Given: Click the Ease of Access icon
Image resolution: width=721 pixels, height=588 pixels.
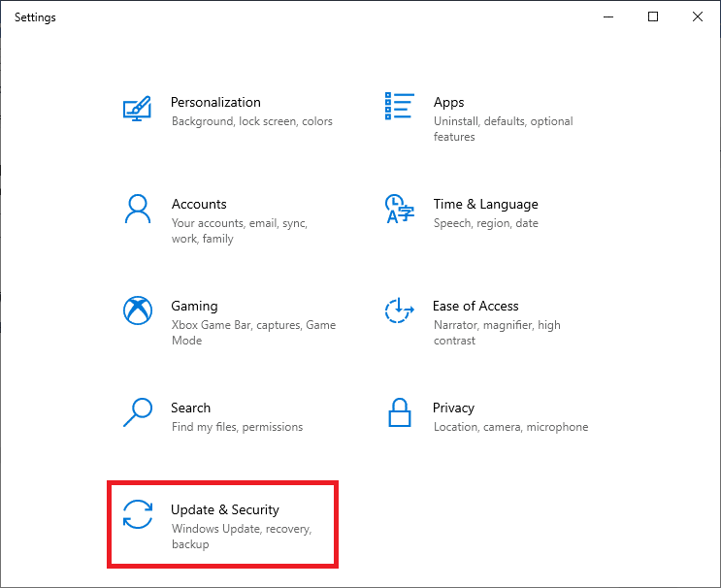Looking at the screenshot, I should point(400,310).
